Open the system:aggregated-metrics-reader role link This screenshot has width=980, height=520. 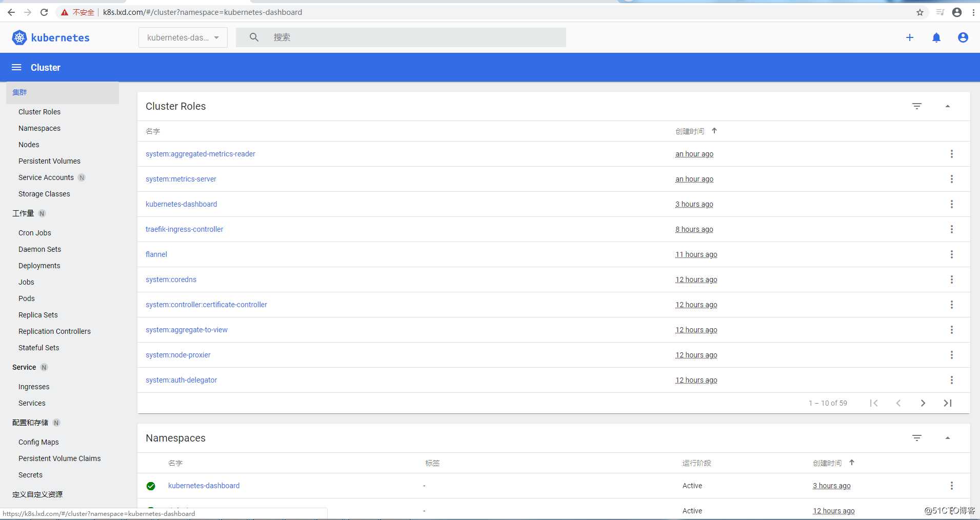pos(201,154)
